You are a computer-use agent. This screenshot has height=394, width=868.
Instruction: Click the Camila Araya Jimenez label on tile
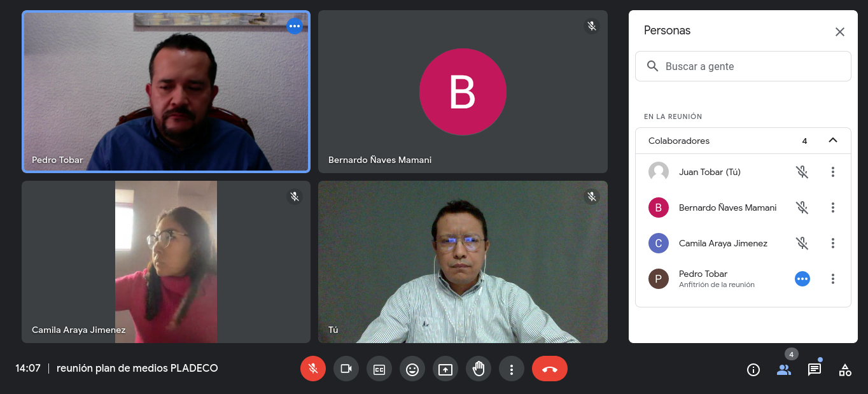pos(79,330)
